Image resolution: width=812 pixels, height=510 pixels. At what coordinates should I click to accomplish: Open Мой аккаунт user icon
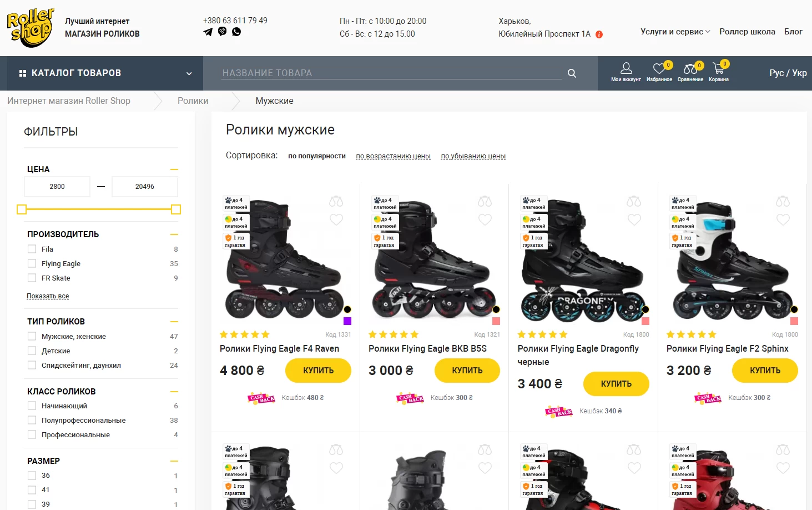tap(626, 72)
